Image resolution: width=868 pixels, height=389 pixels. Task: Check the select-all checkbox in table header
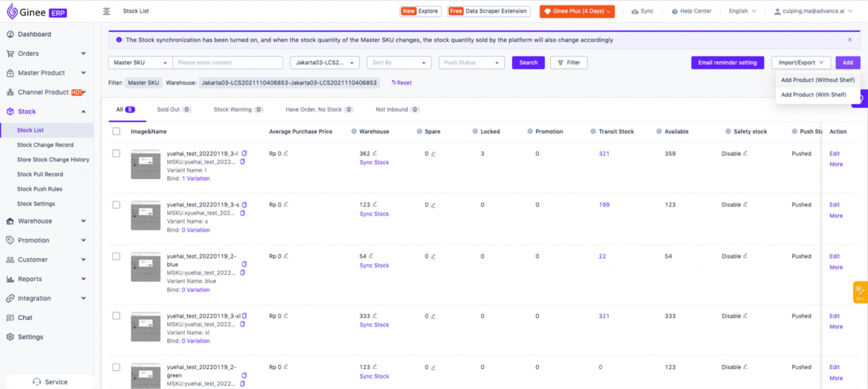point(116,131)
